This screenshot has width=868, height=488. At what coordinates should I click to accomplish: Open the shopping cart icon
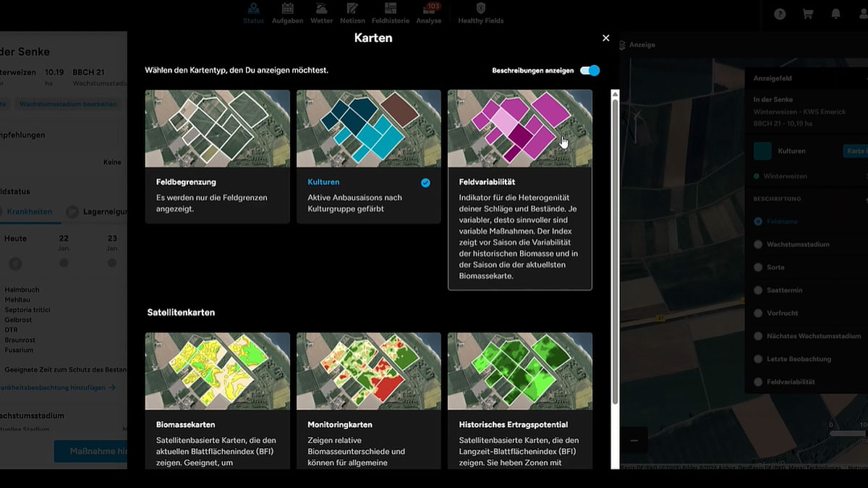[808, 14]
